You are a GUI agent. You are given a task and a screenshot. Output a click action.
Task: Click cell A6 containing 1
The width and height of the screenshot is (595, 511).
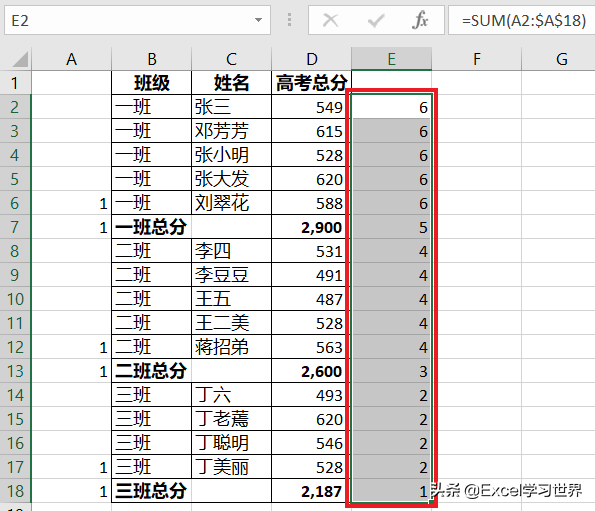(71, 203)
